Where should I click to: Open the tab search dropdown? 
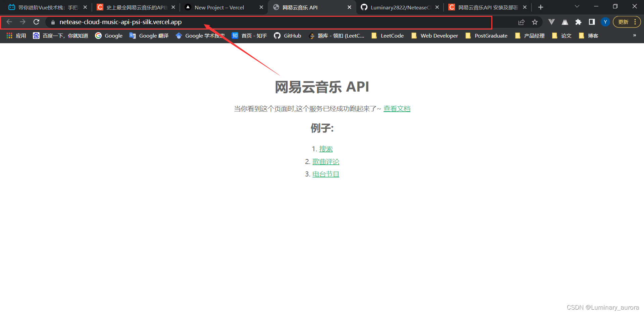tap(577, 6)
